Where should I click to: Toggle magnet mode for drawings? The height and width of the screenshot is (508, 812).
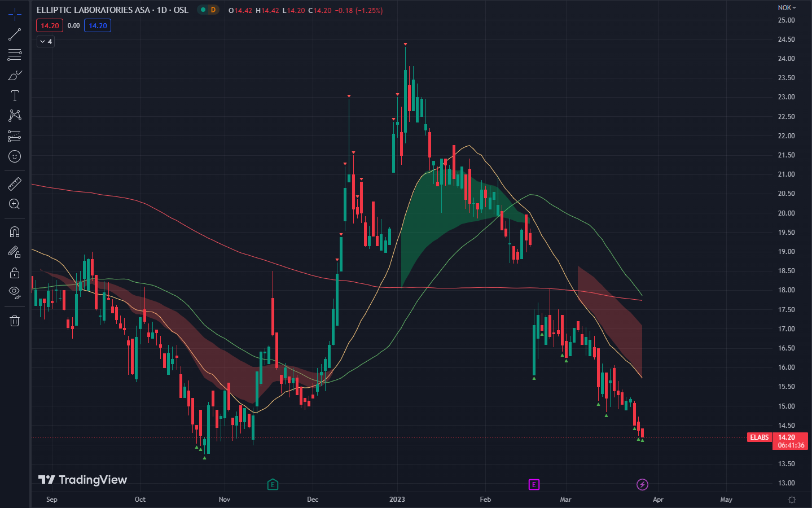tap(15, 232)
